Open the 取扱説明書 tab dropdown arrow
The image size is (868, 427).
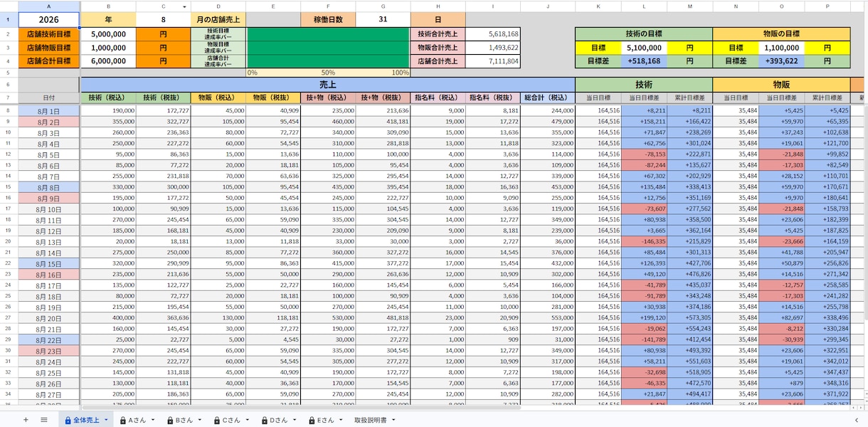click(x=393, y=420)
